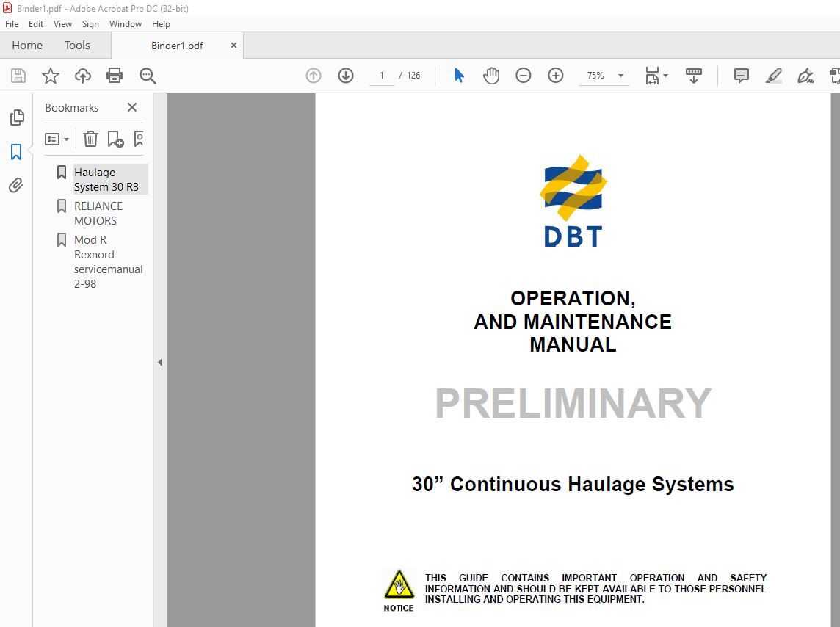Go to next page arrow
Viewport: 840px width, 627px height.
click(x=346, y=76)
